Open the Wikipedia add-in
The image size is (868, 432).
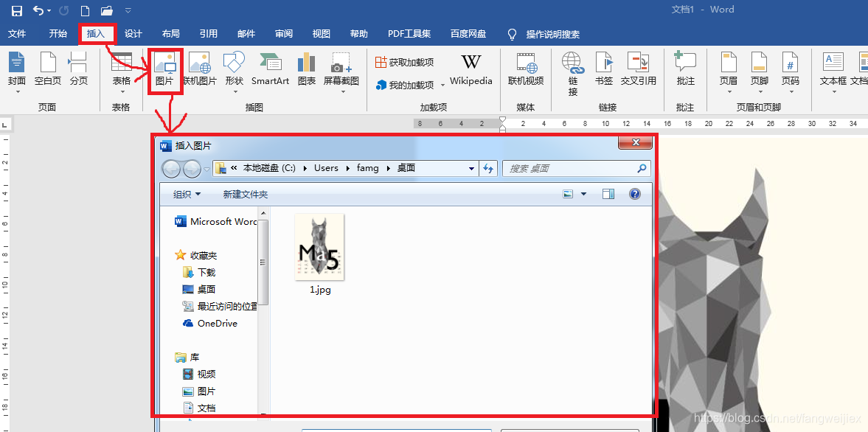pyautogui.click(x=471, y=70)
